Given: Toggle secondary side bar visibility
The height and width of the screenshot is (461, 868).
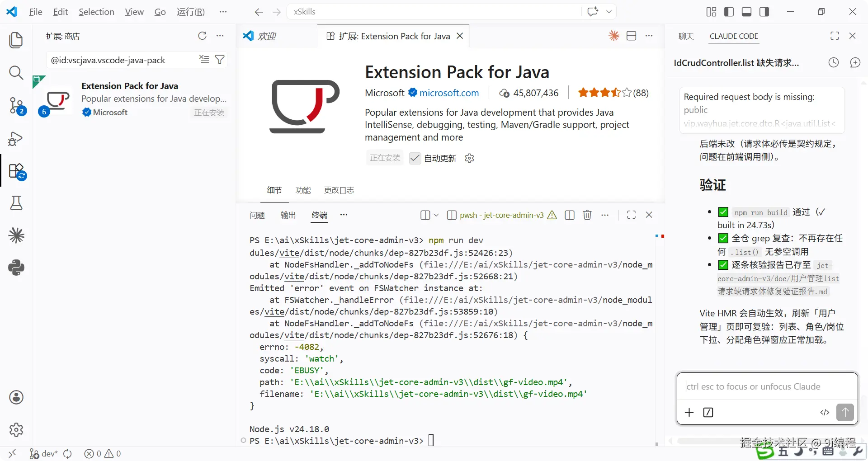Looking at the screenshot, I should (x=764, y=12).
